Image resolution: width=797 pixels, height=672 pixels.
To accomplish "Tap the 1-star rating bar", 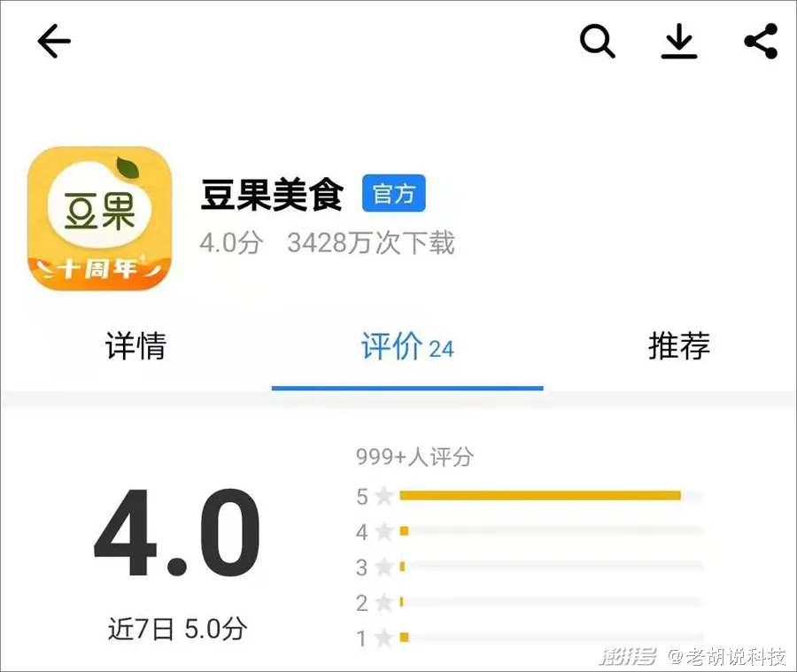I will click(552, 637).
